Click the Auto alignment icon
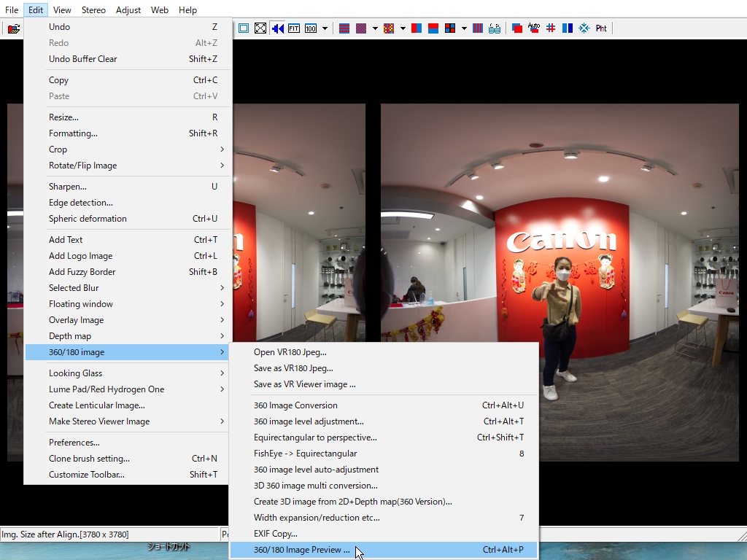The width and height of the screenshot is (747, 560). tap(533, 28)
